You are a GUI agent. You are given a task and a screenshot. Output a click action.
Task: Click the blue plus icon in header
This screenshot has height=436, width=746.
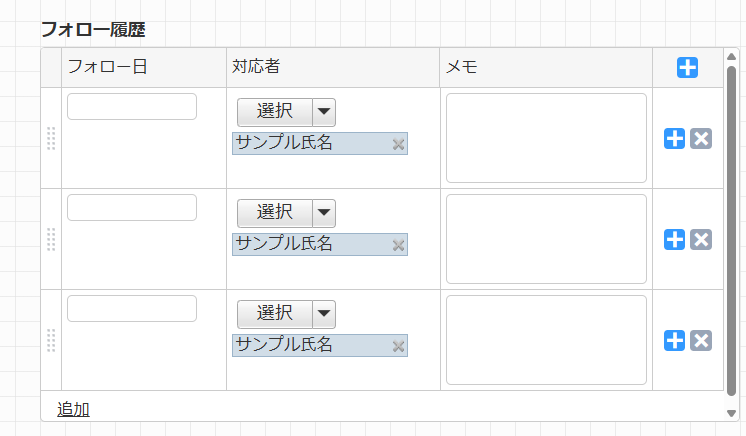coord(687,68)
